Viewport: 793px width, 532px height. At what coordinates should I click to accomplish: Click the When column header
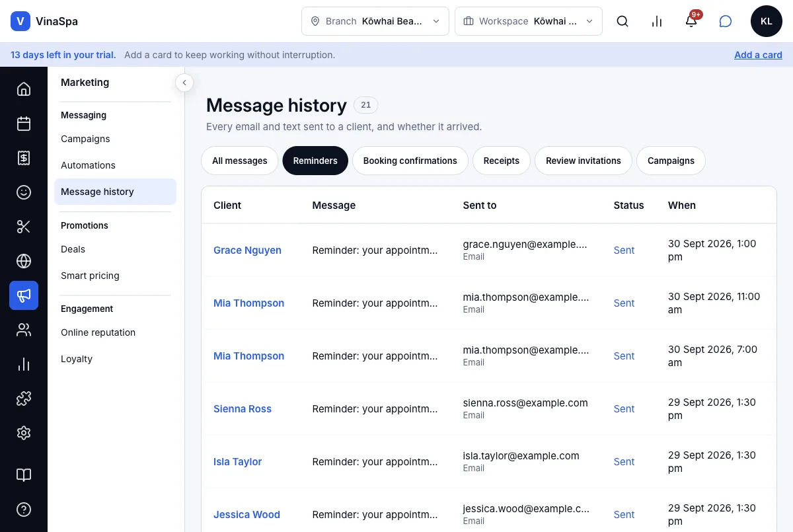click(682, 205)
